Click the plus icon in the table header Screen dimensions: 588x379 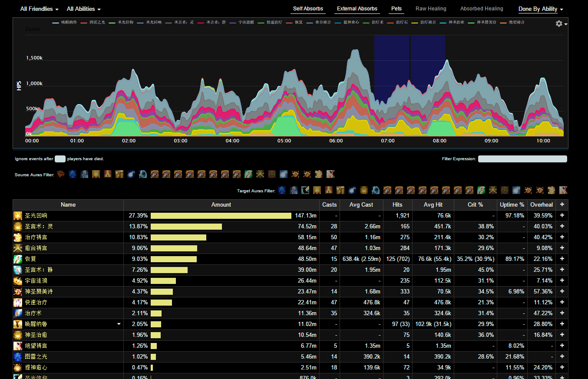pos(562,204)
